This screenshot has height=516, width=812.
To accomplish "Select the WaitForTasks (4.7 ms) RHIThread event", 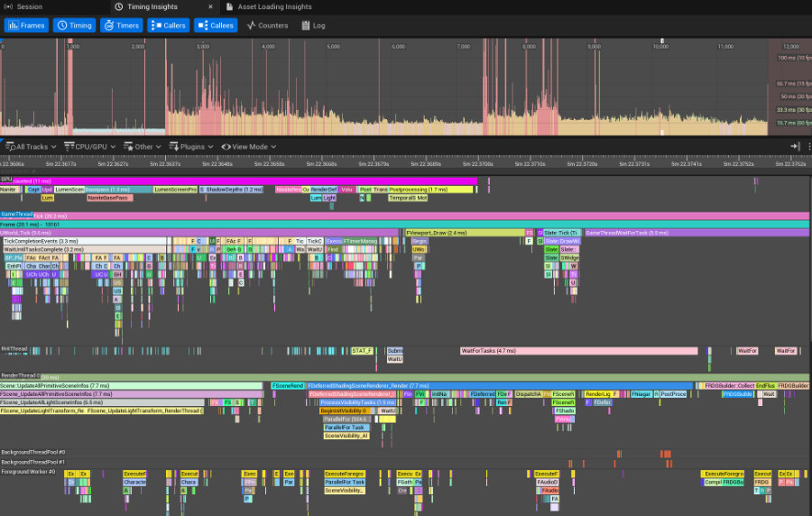I will point(579,351).
